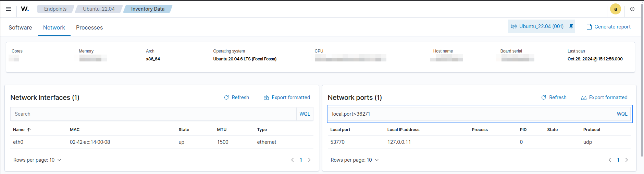The height and width of the screenshot is (174, 644).
Task: Unpin the Ubuntu_22.04 agent pin icon
Action: [571, 26]
